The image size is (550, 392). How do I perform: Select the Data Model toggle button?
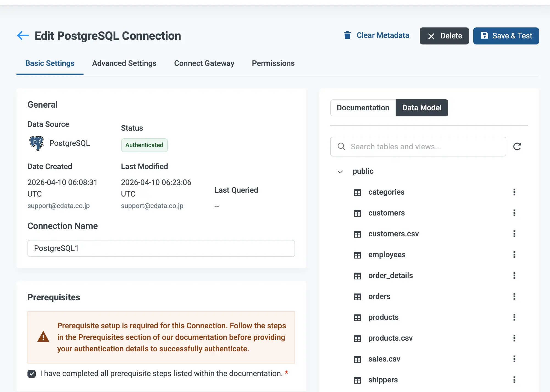pos(422,108)
